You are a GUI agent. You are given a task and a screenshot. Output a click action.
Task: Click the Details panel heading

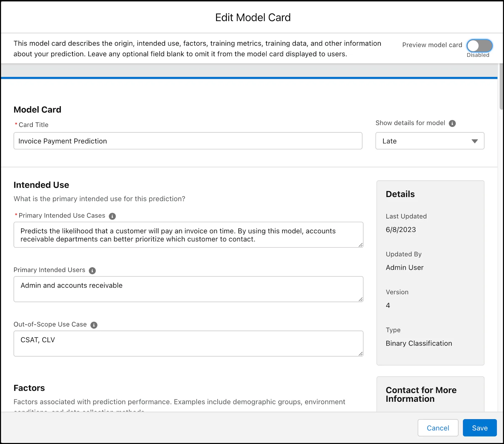click(x=400, y=194)
